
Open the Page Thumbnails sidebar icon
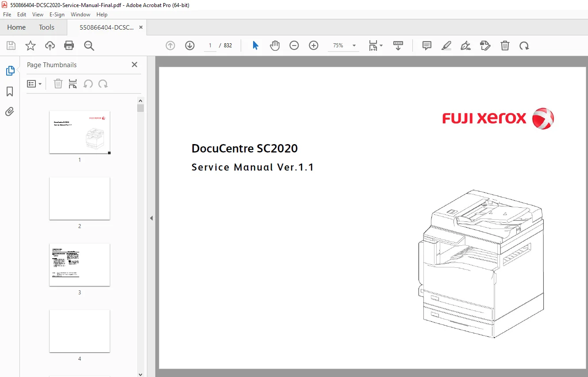10,71
